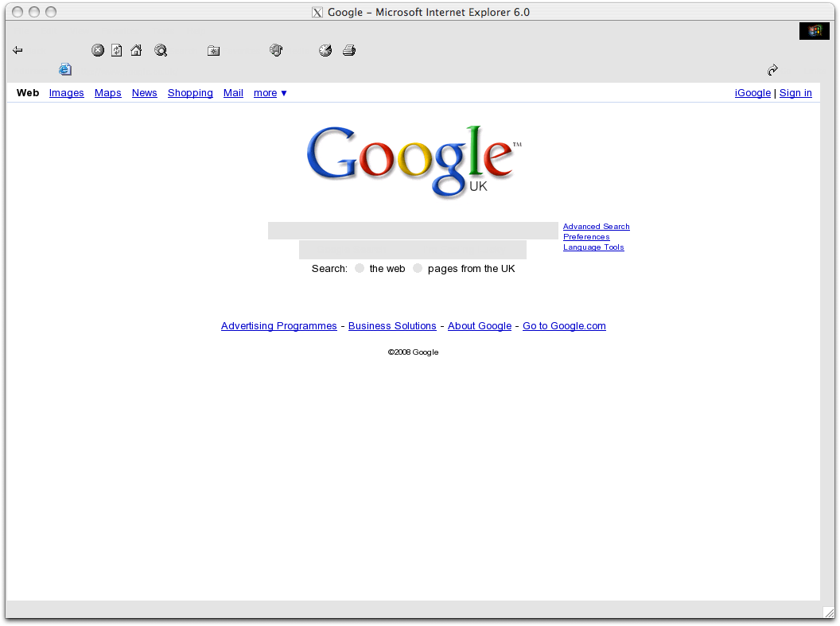Click the '©2008 Google' copyright text
This screenshot has width=840, height=626.
(413, 352)
